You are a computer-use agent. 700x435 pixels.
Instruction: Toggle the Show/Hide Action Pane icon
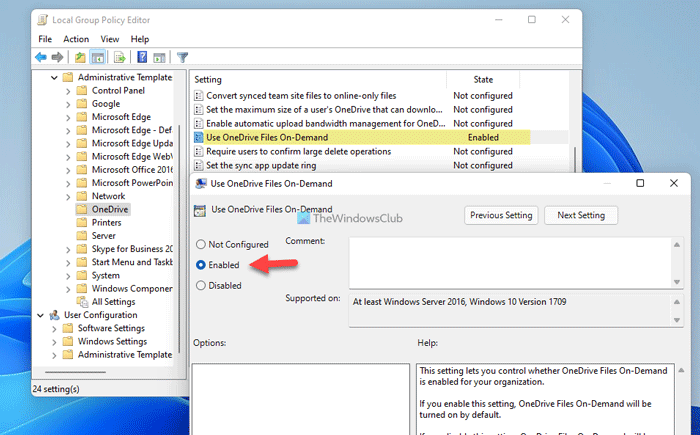[159, 57]
